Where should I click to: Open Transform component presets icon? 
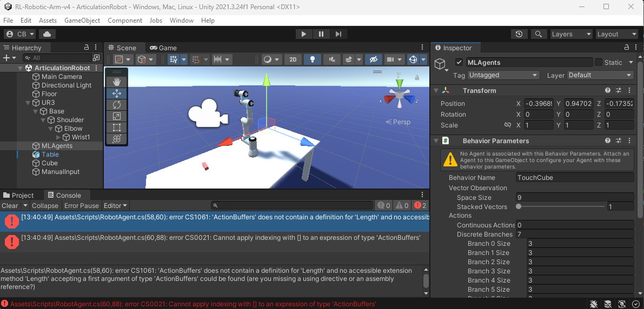click(619, 90)
